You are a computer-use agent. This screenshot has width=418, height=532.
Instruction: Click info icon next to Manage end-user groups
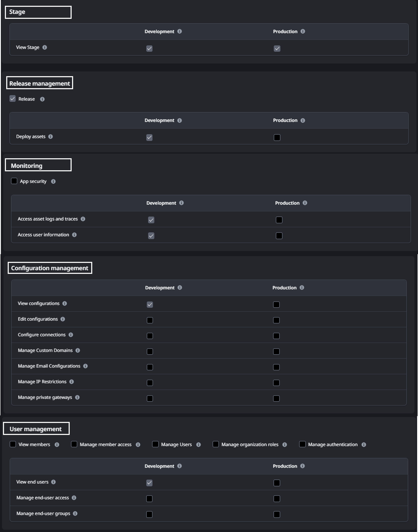75,514
